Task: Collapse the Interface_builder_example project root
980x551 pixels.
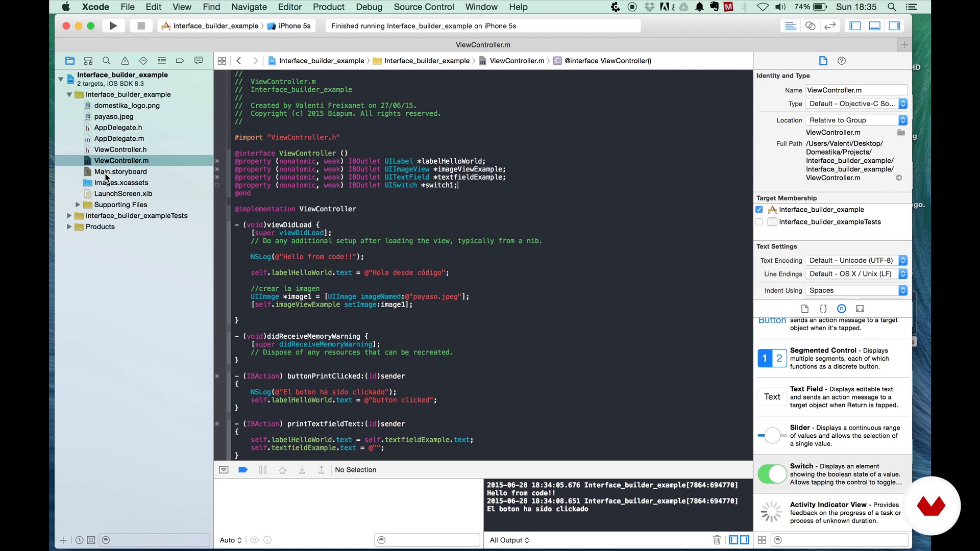Action: [61, 79]
